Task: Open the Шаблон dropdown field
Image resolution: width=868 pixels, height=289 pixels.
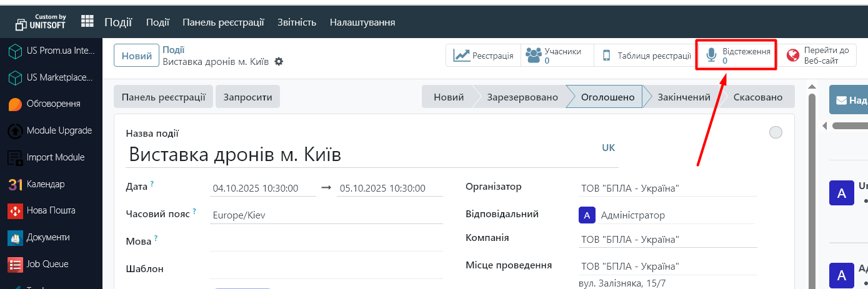Action: (x=326, y=269)
